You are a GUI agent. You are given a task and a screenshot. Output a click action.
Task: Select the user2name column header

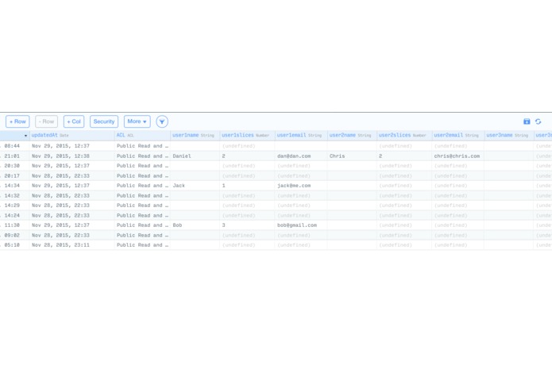(x=353, y=136)
